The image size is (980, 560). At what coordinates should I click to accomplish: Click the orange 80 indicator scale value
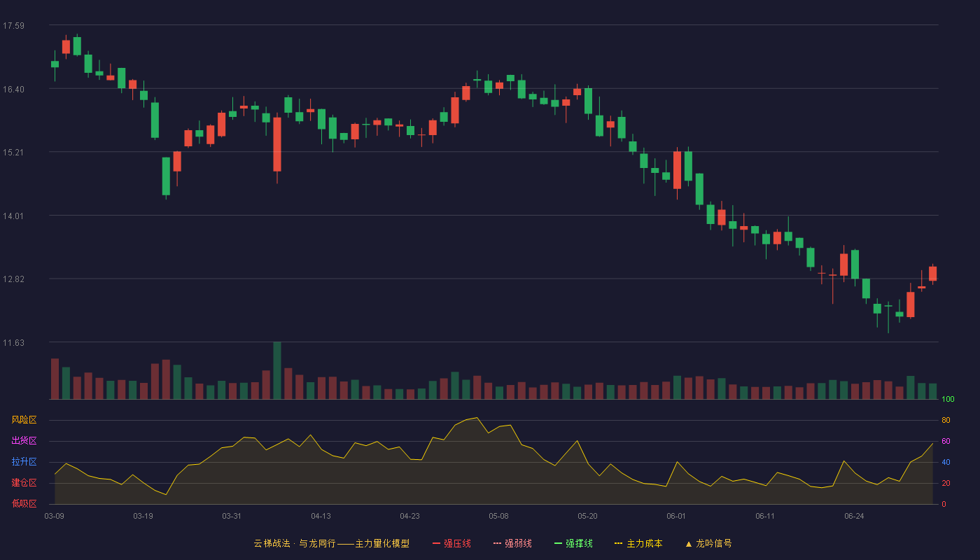[x=946, y=420]
